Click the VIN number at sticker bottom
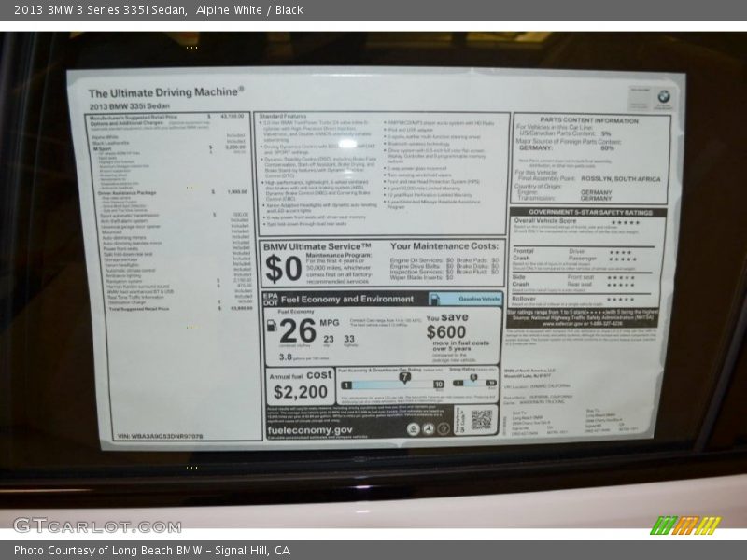This screenshot has width=747, height=560. coord(160,436)
